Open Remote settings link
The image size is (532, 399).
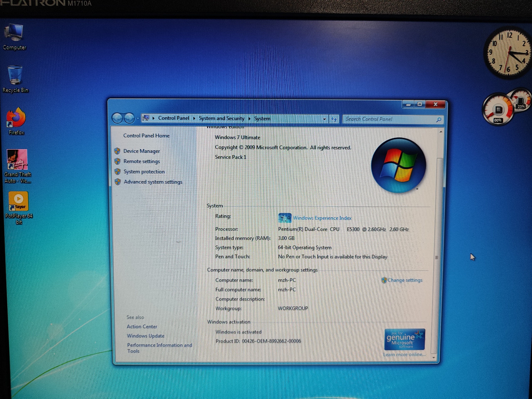[142, 161]
